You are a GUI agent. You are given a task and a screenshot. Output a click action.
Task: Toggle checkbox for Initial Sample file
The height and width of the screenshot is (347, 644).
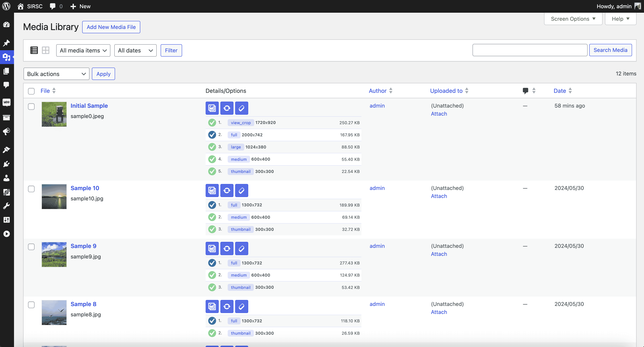[31, 106]
